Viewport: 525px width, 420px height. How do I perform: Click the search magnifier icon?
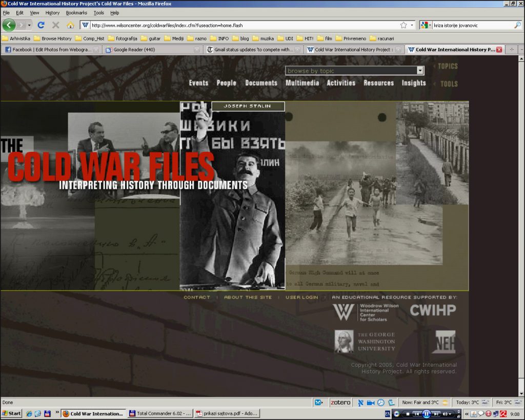click(x=517, y=25)
